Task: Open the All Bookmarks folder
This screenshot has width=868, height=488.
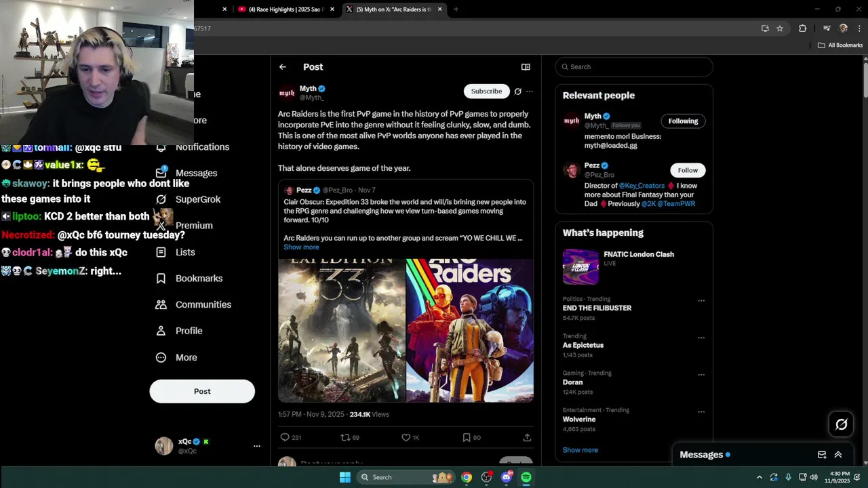Action: click(x=840, y=45)
